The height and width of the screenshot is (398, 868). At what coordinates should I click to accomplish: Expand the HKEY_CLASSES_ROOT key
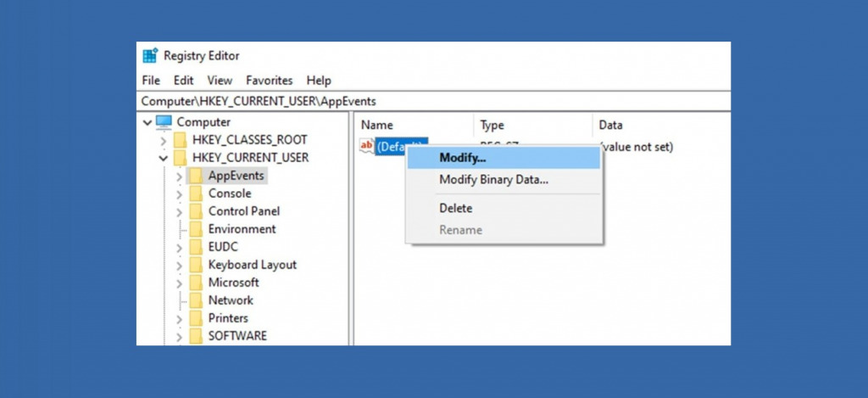pos(164,140)
